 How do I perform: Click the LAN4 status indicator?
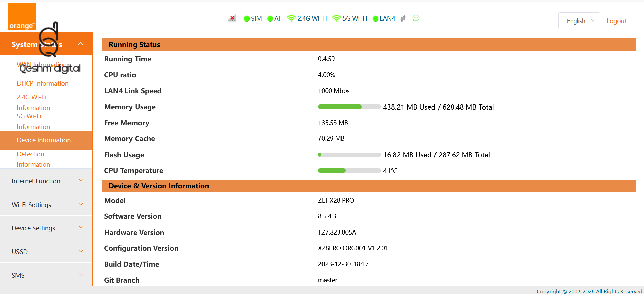384,19
